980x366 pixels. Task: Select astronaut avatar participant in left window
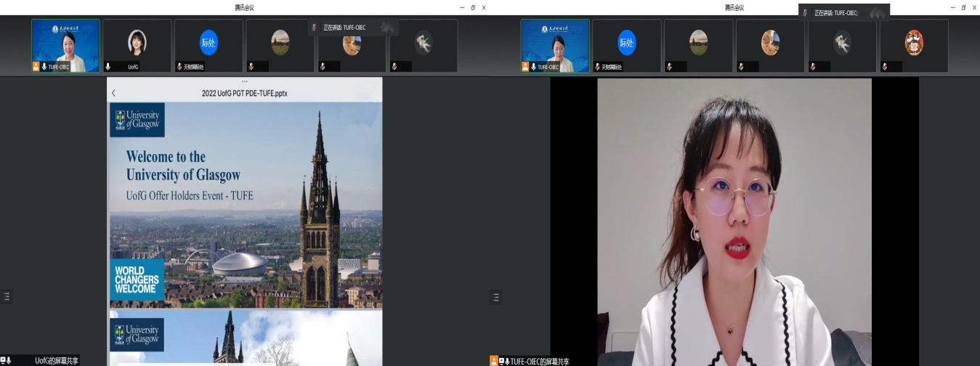424,43
